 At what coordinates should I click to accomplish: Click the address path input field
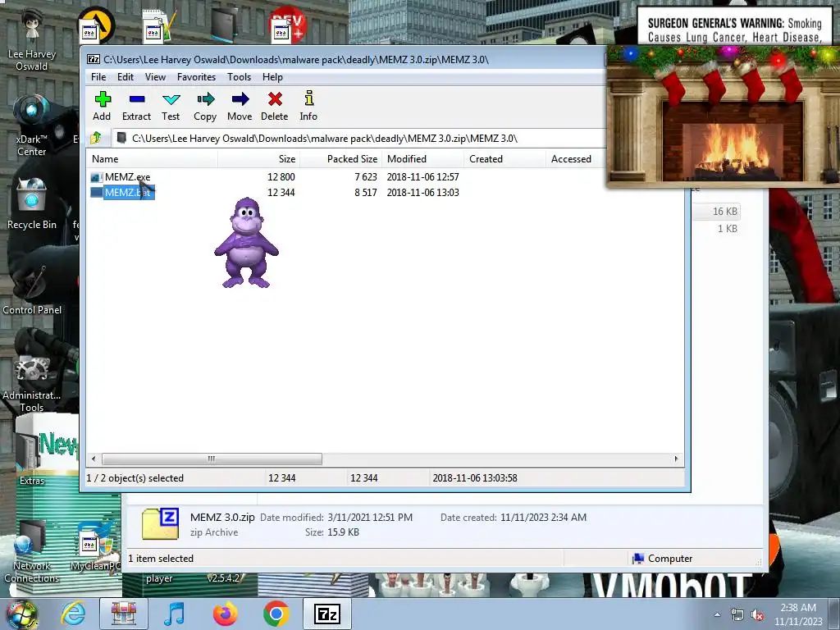359,138
